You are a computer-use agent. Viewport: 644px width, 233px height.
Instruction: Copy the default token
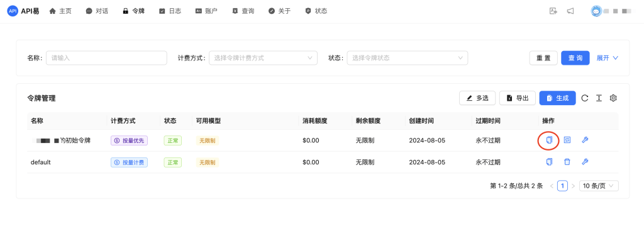point(549,162)
